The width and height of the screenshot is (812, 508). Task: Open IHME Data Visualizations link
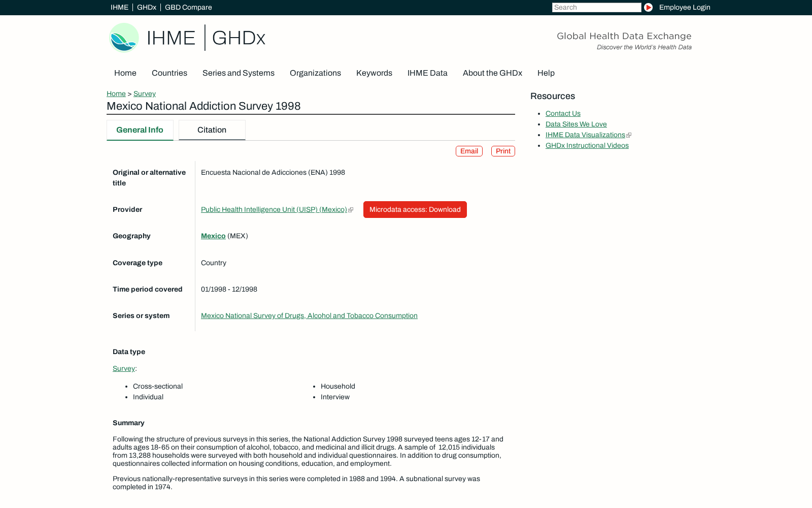tap(585, 135)
